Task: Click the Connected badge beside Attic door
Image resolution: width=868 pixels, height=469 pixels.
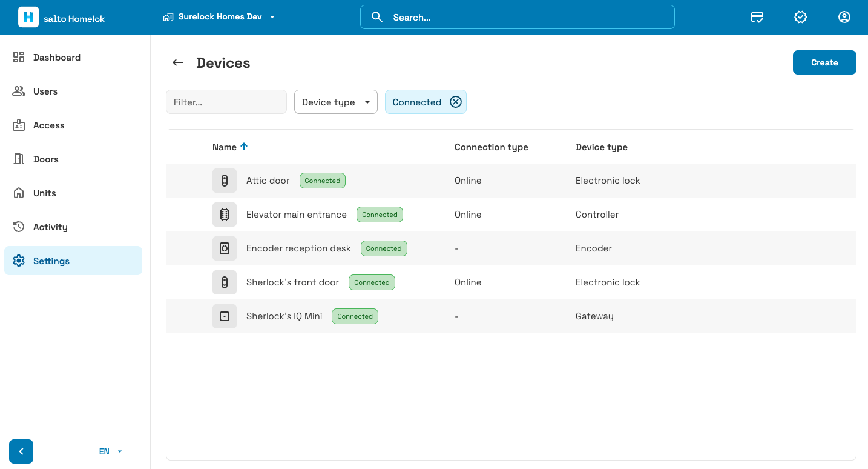Action: coord(323,181)
